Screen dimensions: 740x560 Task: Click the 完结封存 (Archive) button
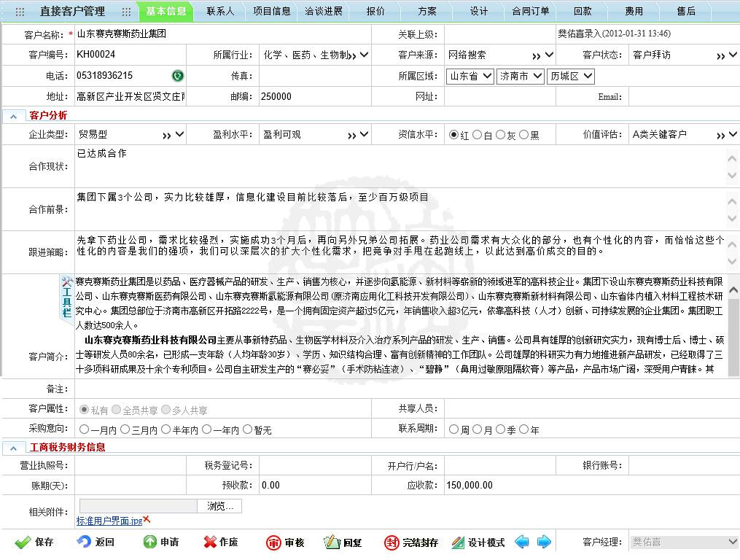coord(411,542)
